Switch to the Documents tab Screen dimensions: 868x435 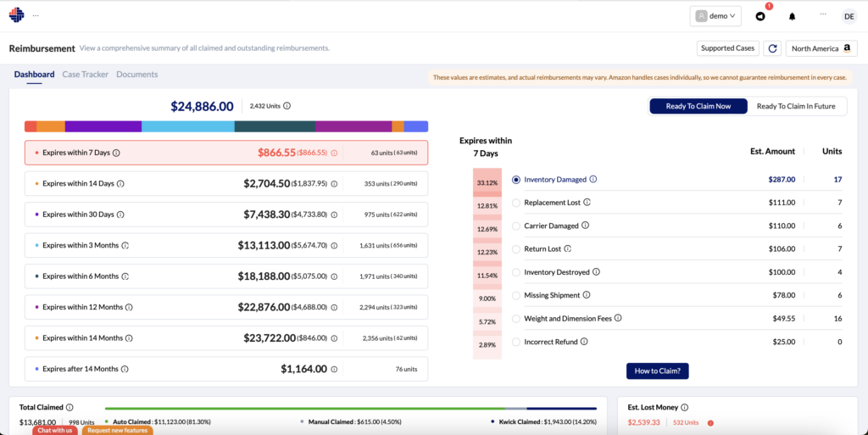click(x=136, y=74)
